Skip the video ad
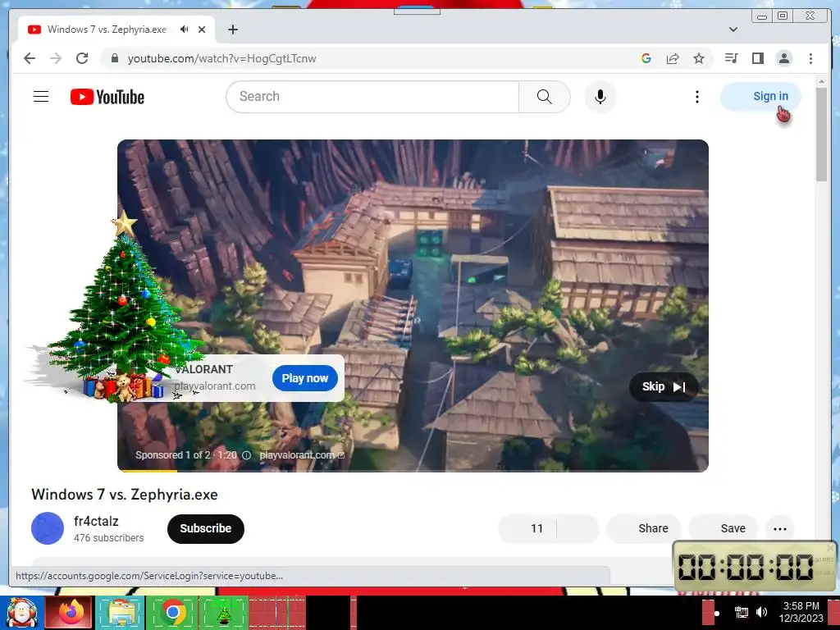Screen dimensions: 840x630 click(663, 387)
